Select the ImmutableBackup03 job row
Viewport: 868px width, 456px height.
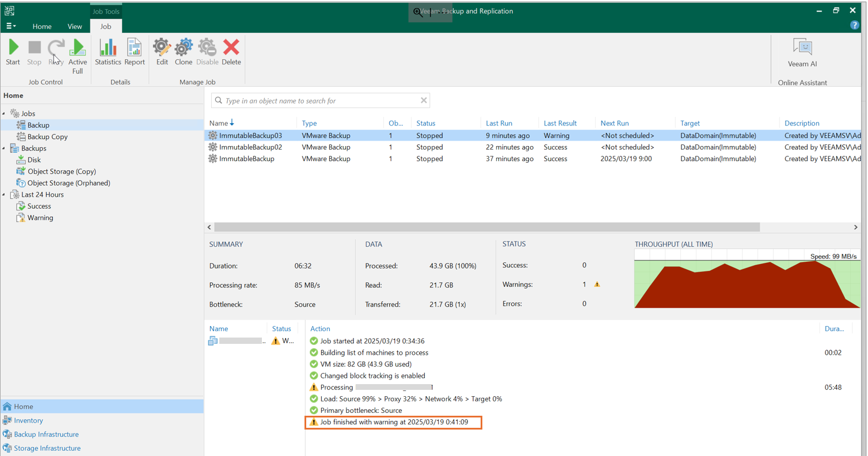(x=534, y=136)
